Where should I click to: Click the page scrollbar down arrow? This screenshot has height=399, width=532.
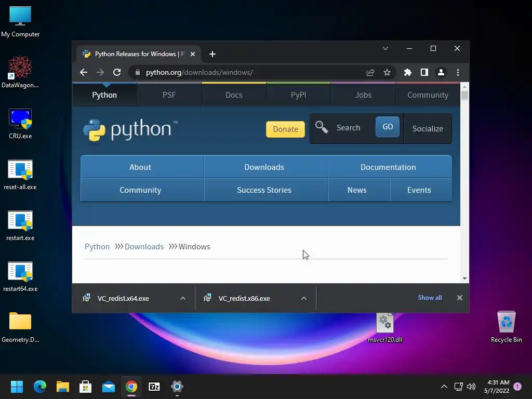click(x=464, y=278)
